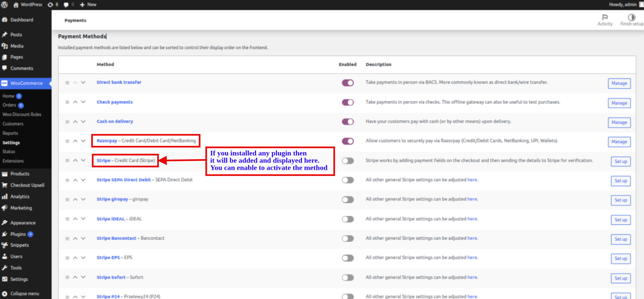Click the New button in admin bar
This screenshot has height=299, width=644.
click(88, 5)
